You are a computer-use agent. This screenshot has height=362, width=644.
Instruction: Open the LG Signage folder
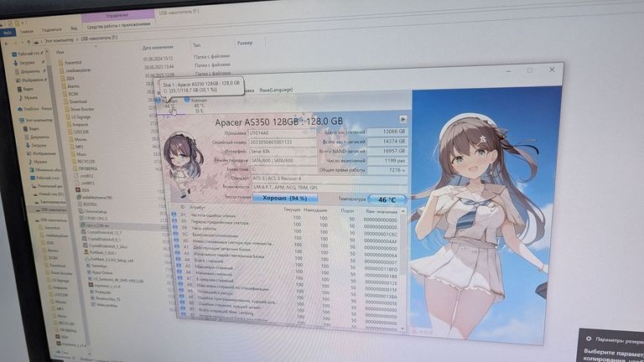(x=81, y=115)
